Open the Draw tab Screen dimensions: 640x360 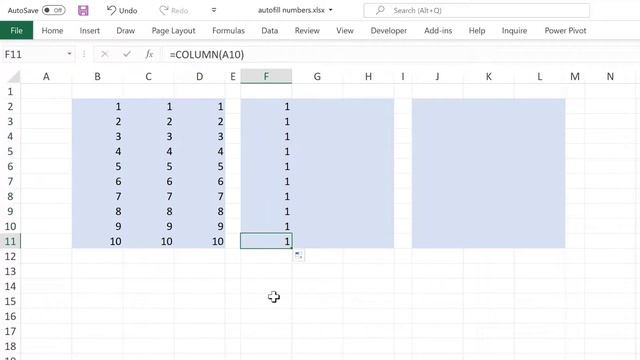point(125,31)
